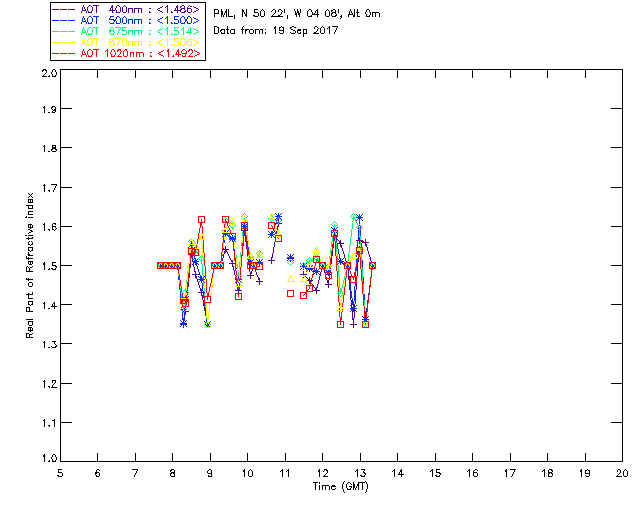Click x-axis tick label 19

(585, 473)
